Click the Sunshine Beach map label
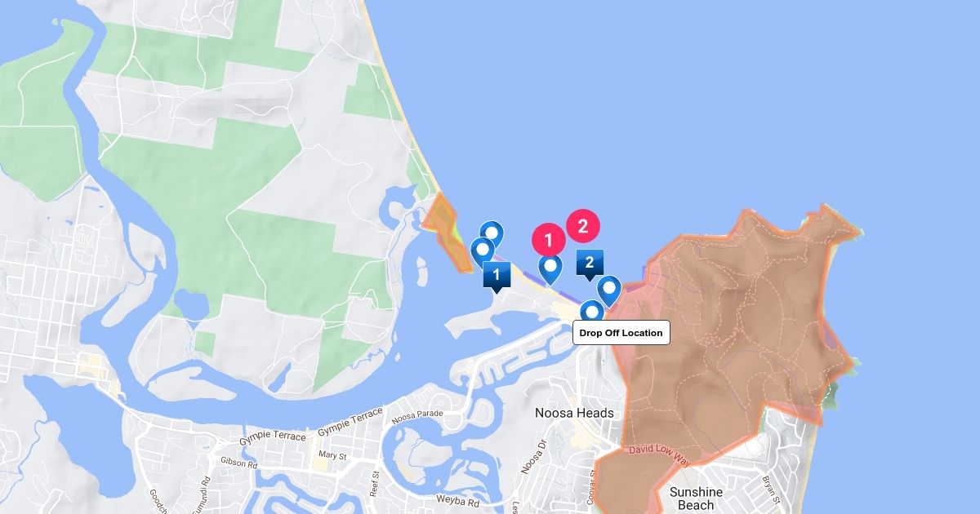 click(x=696, y=498)
